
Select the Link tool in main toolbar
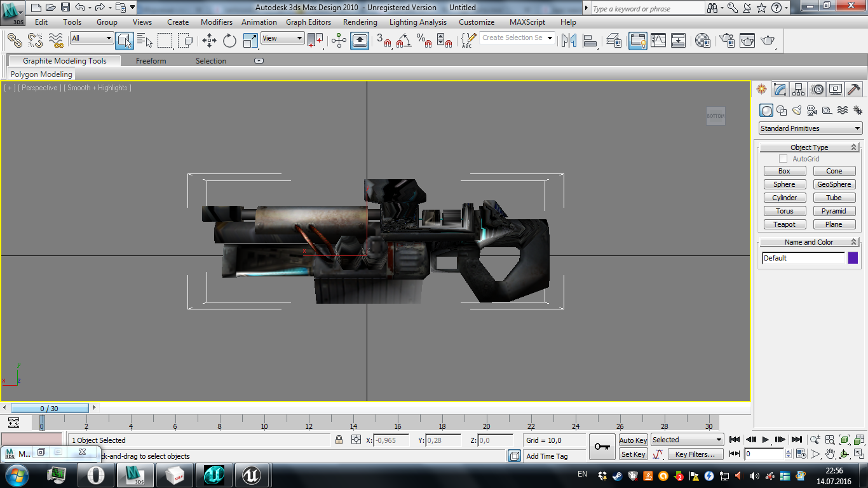point(15,41)
